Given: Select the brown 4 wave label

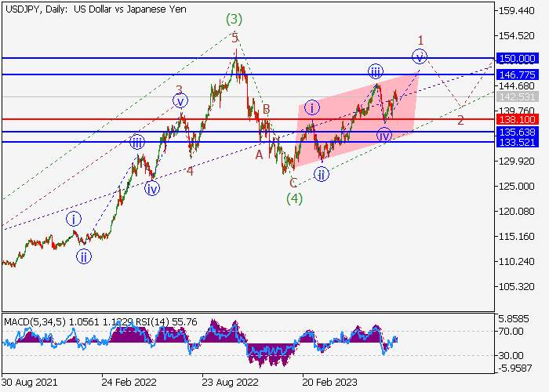Looking at the screenshot, I should [190, 171].
